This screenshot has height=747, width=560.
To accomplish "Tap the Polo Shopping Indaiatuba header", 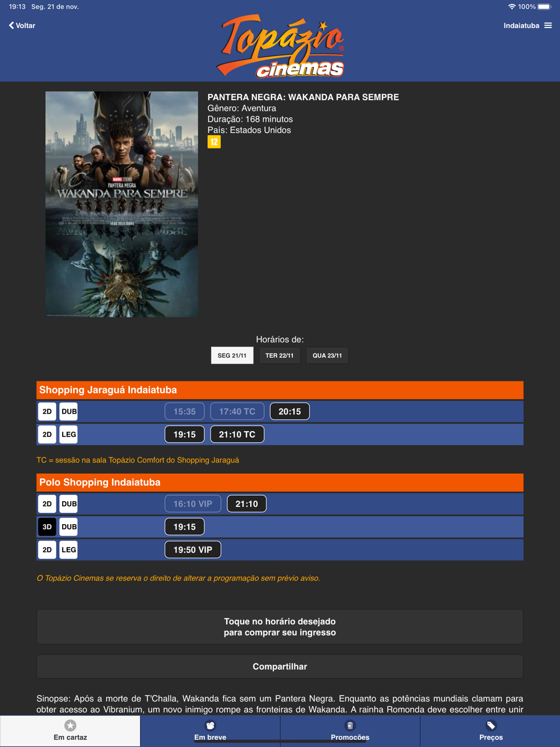I will [x=280, y=483].
